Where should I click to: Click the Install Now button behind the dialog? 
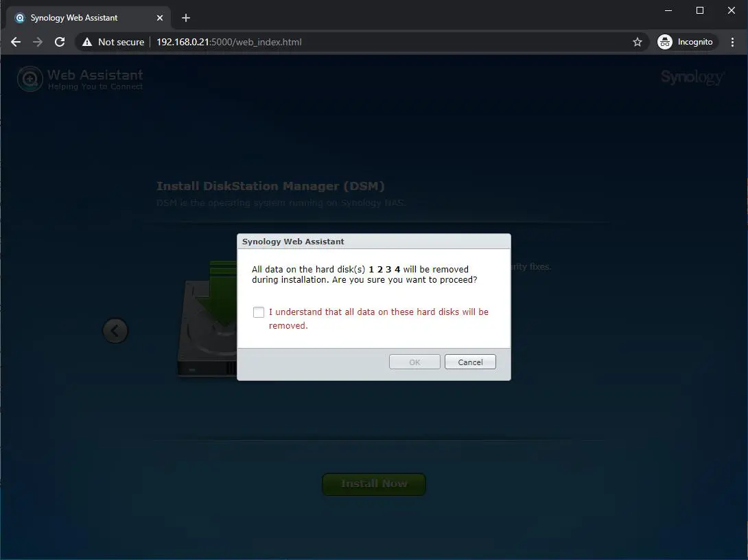(373, 484)
